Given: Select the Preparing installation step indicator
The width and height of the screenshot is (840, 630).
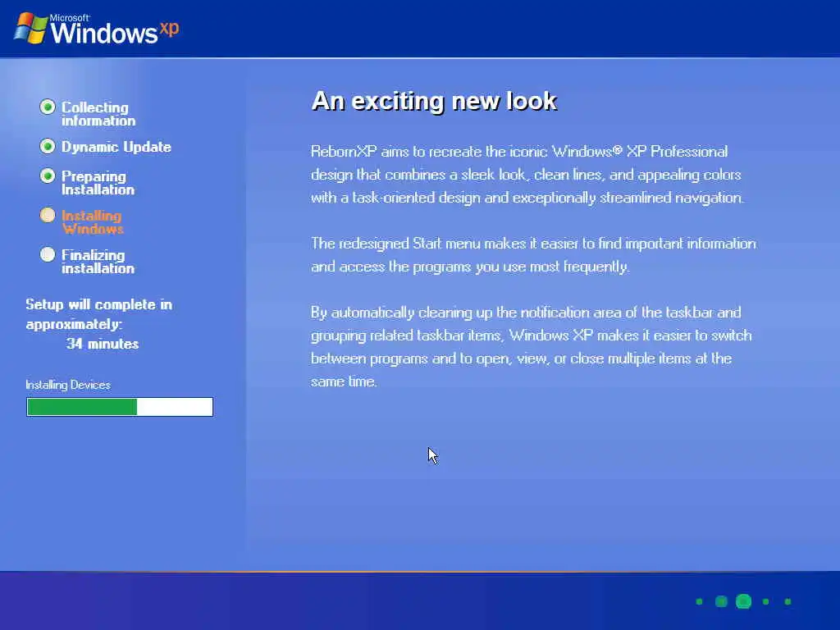Looking at the screenshot, I should pyautogui.click(x=48, y=176).
